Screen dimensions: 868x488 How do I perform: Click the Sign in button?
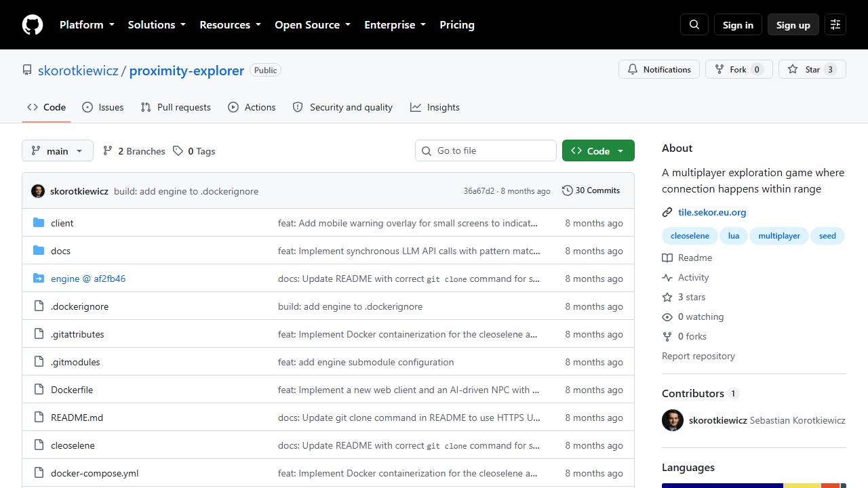click(x=738, y=24)
